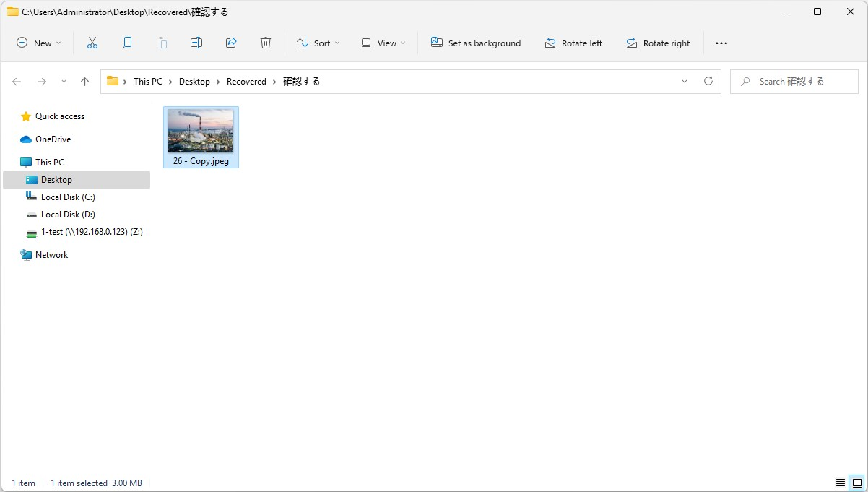Select the 26 - Copy.jpeg thumbnail
Viewport: 868px width, 492px height.
coord(200,137)
